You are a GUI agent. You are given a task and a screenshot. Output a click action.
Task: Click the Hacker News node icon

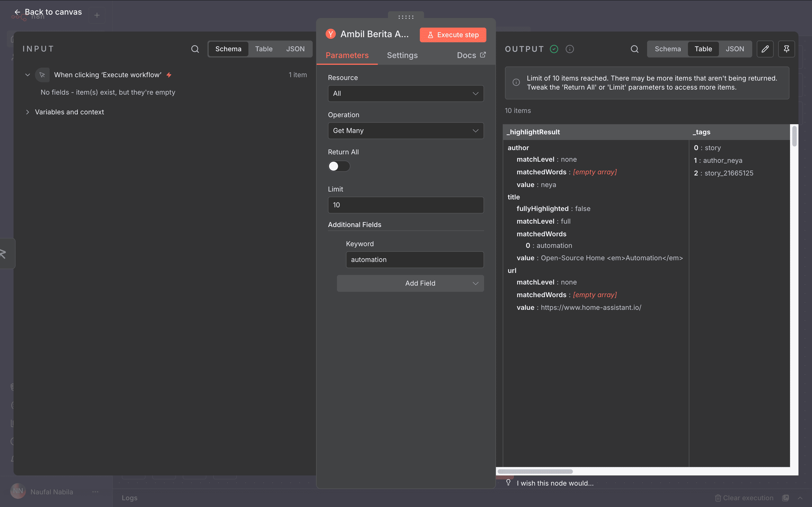[330, 34]
